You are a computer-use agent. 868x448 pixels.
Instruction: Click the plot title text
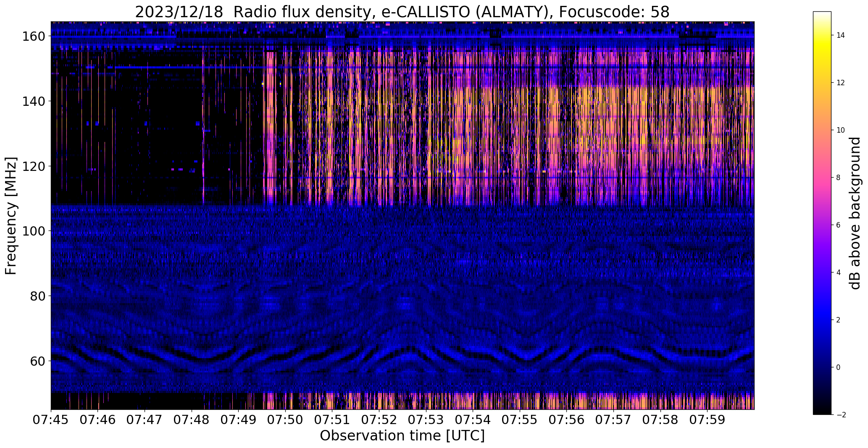(402, 12)
